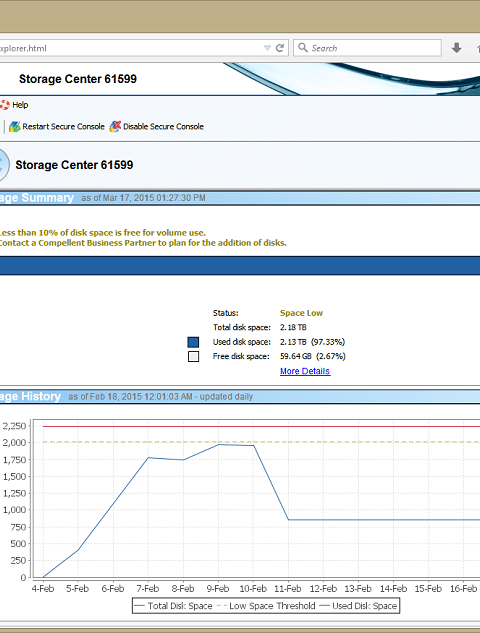This screenshot has width=480, height=633.
Task: Click Low Space Threshold legend entry
Action: (x=266, y=606)
